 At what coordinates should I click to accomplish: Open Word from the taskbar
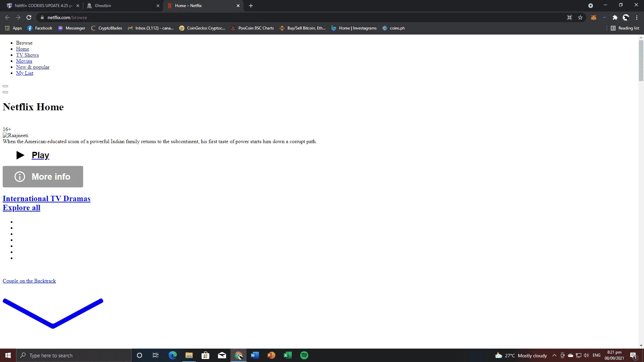tap(255, 355)
